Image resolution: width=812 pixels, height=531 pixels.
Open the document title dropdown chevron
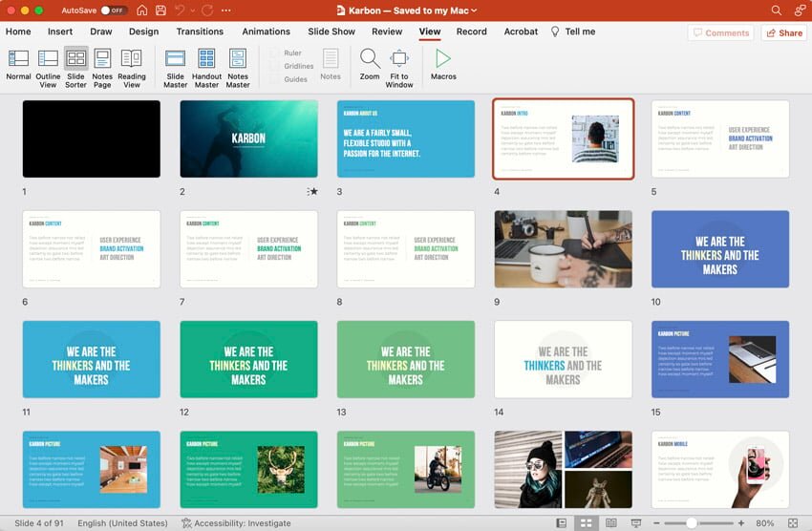click(x=474, y=10)
